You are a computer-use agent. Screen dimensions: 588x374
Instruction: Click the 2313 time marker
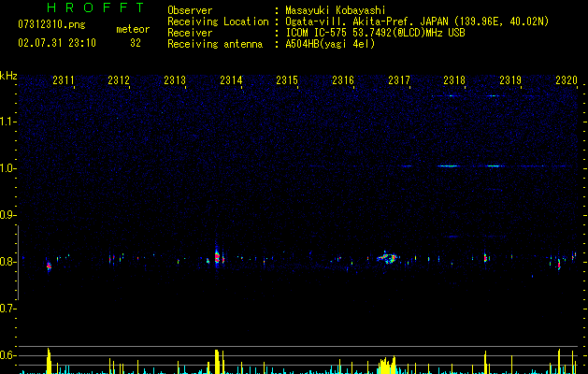coord(175,79)
